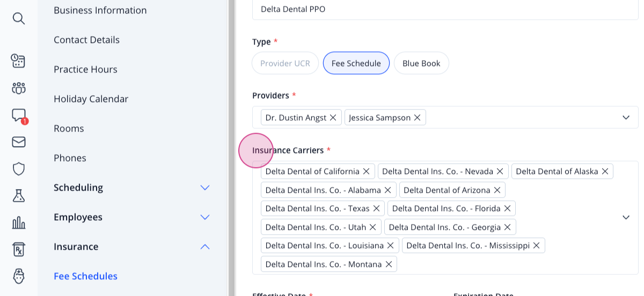Open chat messages with notification badge
Image resolution: width=644 pixels, height=296 pixels.
coord(19,115)
